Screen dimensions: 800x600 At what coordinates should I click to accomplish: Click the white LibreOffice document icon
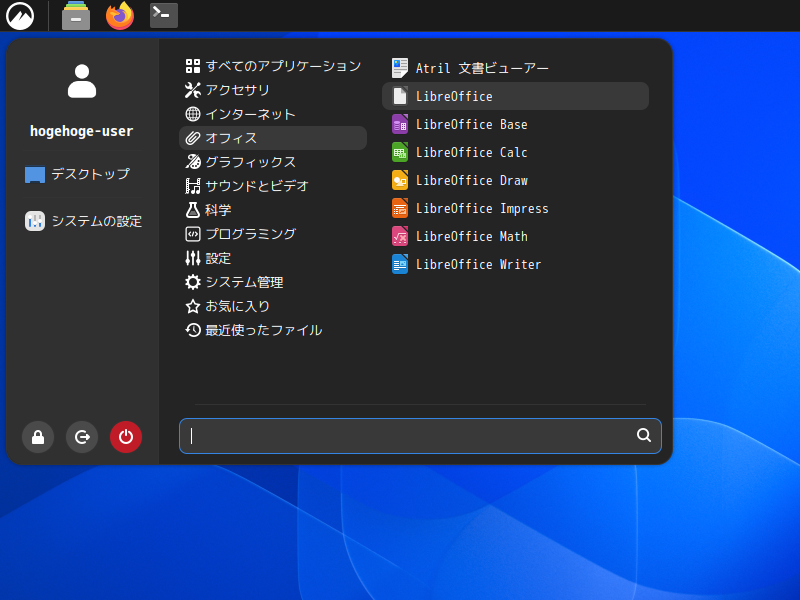pos(400,96)
